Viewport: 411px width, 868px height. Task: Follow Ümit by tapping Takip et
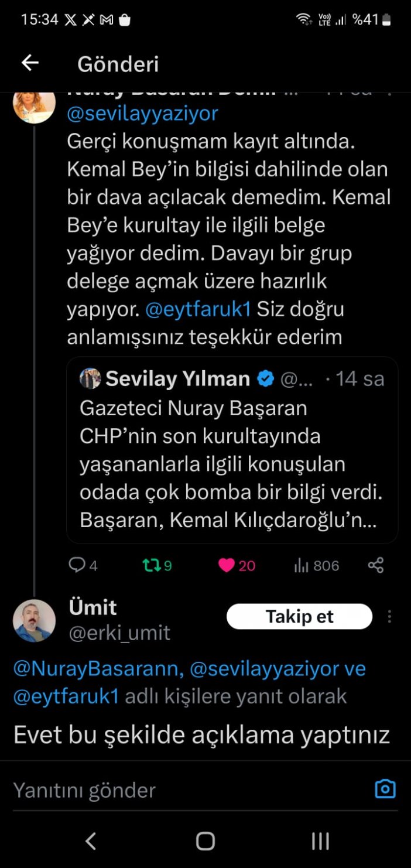[x=299, y=616]
